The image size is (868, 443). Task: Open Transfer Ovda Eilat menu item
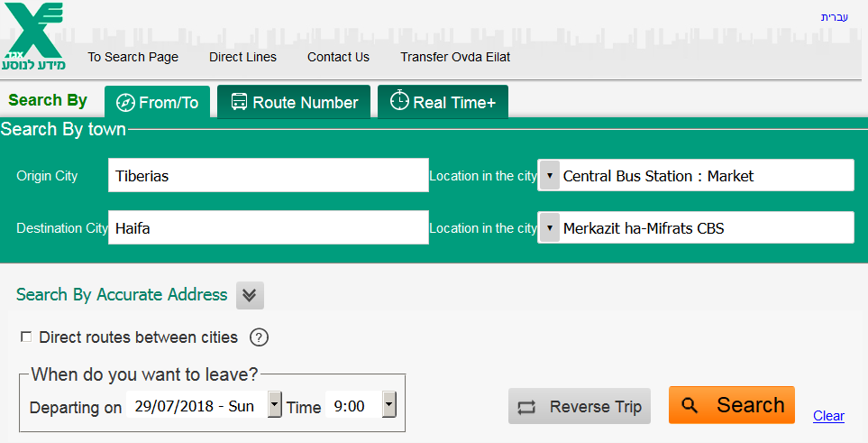click(x=455, y=57)
